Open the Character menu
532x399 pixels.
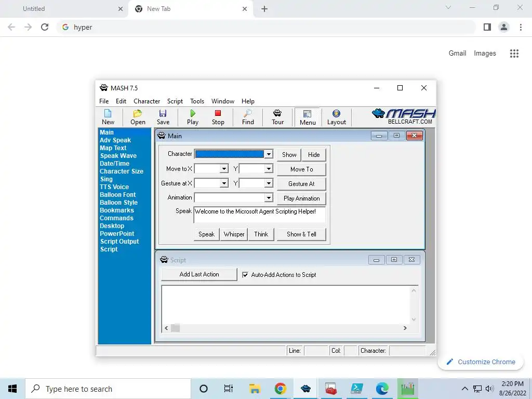(x=147, y=101)
